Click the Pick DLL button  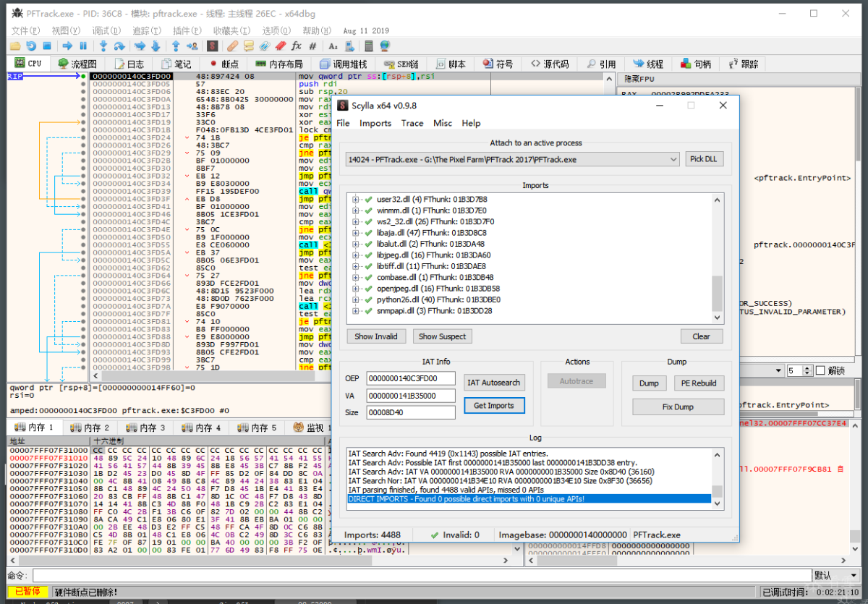[705, 159]
